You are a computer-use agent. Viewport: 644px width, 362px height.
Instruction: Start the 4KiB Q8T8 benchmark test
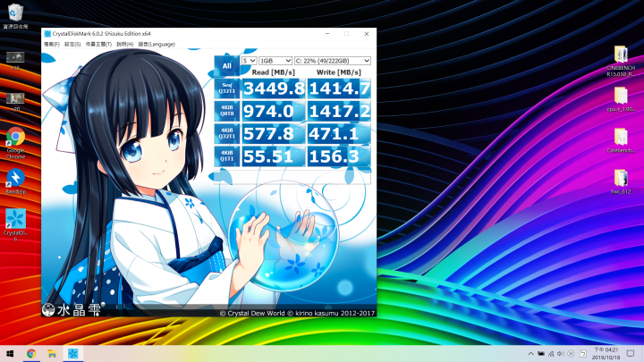point(226,111)
